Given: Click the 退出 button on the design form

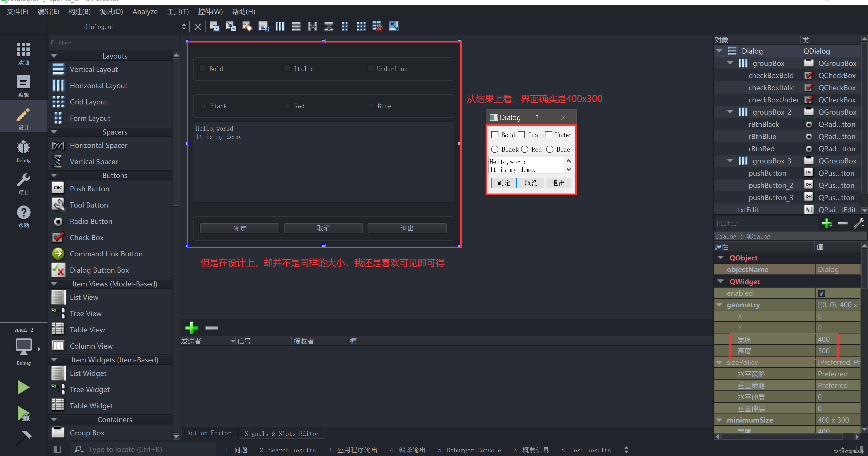Looking at the screenshot, I should 407,228.
